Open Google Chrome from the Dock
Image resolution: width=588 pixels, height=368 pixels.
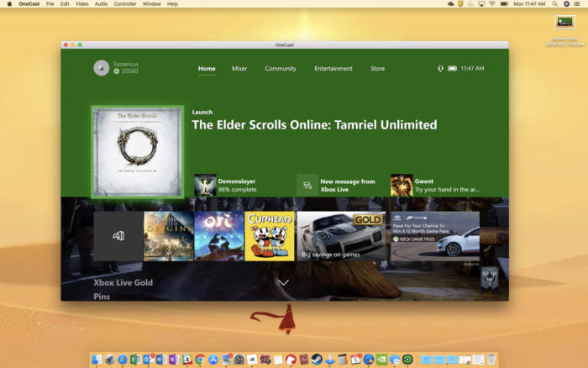click(x=200, y=360)
